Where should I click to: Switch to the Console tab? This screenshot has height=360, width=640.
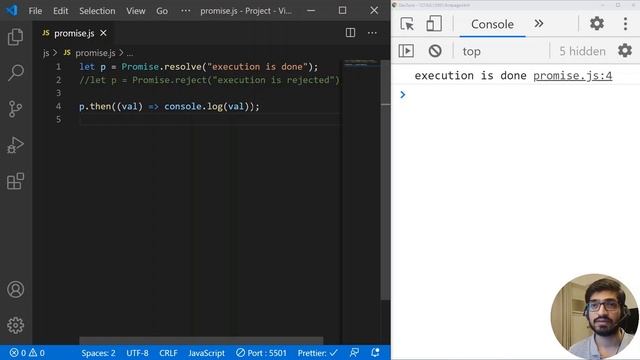click(492, 24)
